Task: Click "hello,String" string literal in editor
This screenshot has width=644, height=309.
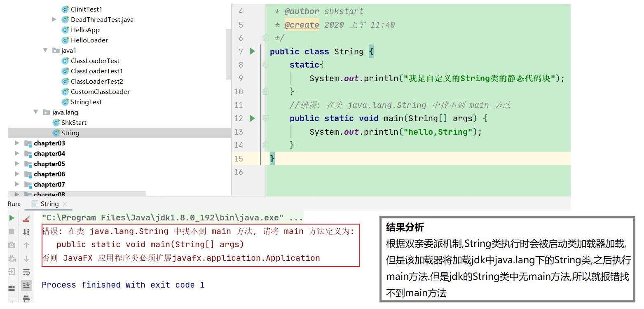Action: click(x=438, y=132)
